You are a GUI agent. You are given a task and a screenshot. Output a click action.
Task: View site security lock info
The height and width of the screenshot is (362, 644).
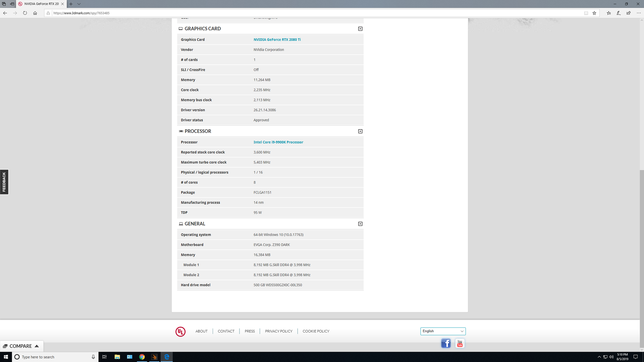48,13
